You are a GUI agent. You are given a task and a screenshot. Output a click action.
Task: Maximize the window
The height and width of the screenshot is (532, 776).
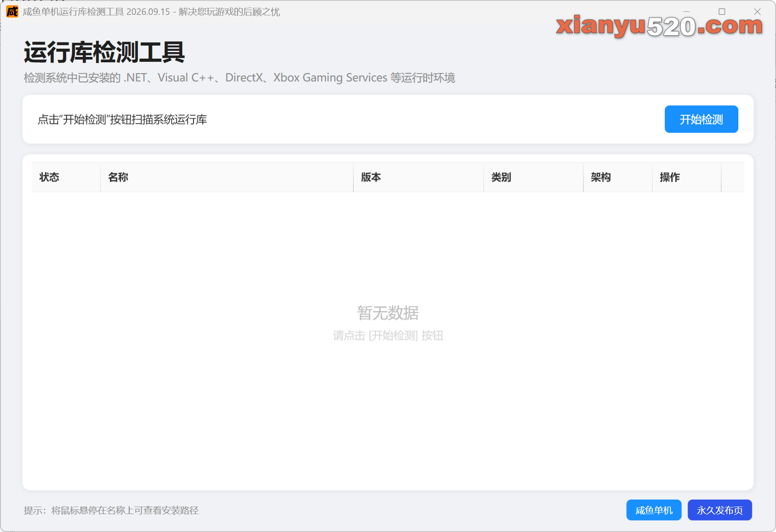722,12
